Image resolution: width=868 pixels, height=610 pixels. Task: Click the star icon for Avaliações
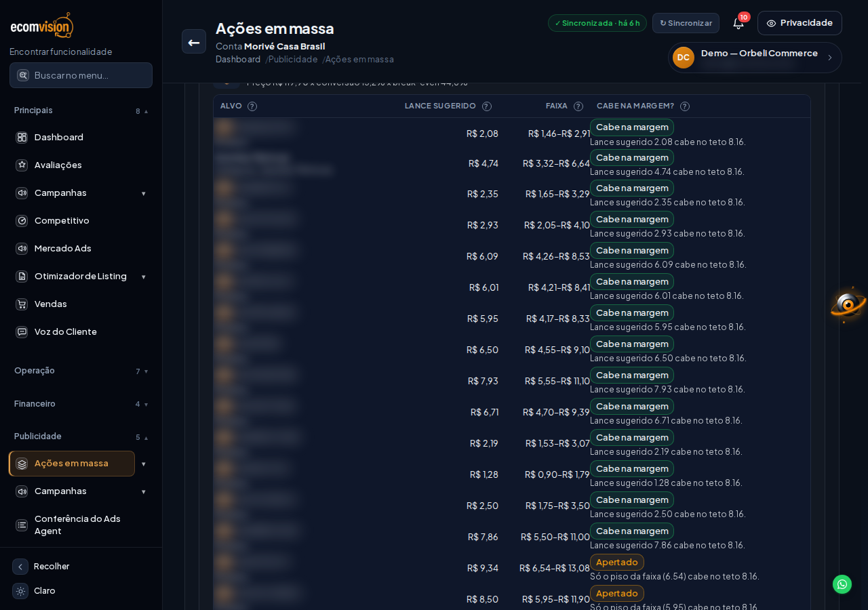click(22, 165)
